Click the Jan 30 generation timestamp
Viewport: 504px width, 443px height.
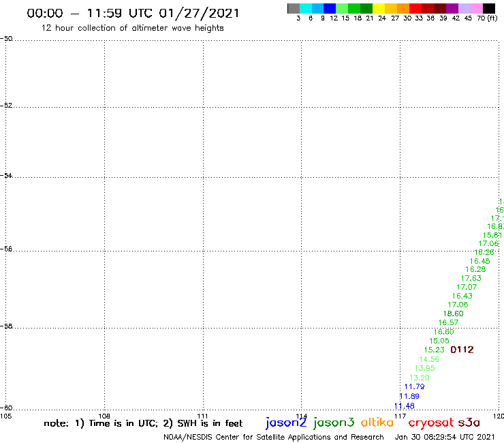pyautogui.click(x=445, y=437)
